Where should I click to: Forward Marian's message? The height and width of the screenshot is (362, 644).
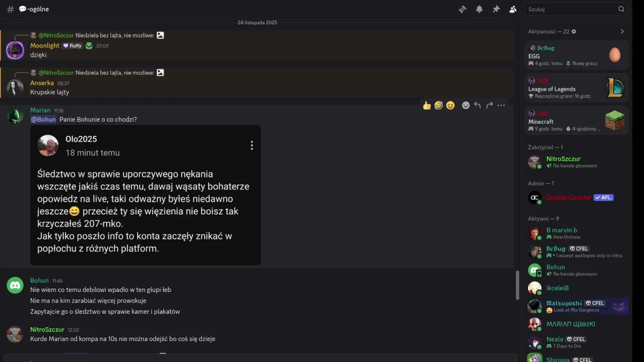coord(489,105)
